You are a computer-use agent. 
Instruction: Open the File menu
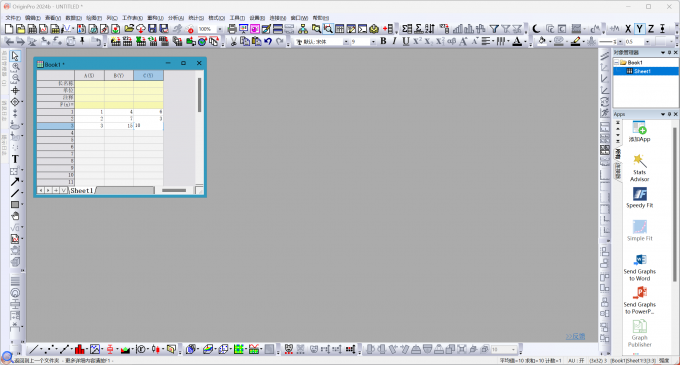click(x=13, y=18)
